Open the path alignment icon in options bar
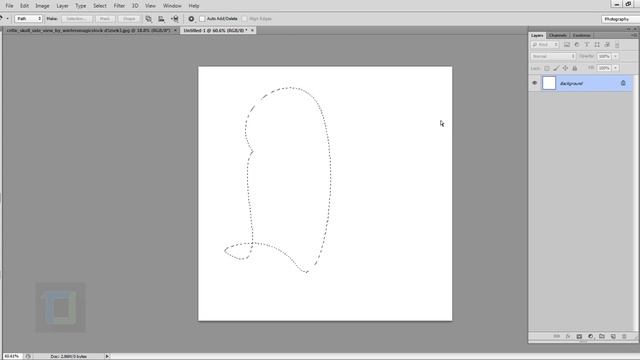 pyautogui.click(x=162, y=19)
